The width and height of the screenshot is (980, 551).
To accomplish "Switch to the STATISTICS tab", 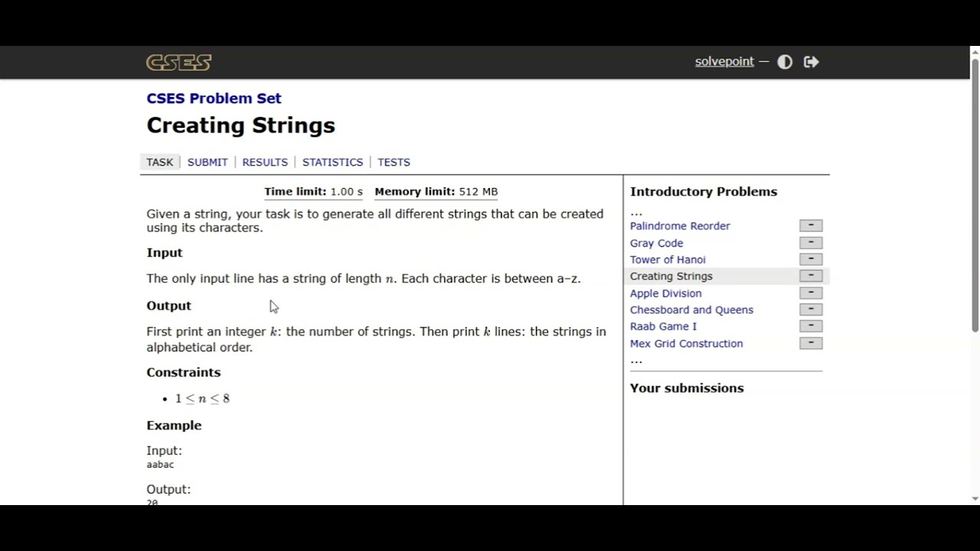I will [332, 162].
